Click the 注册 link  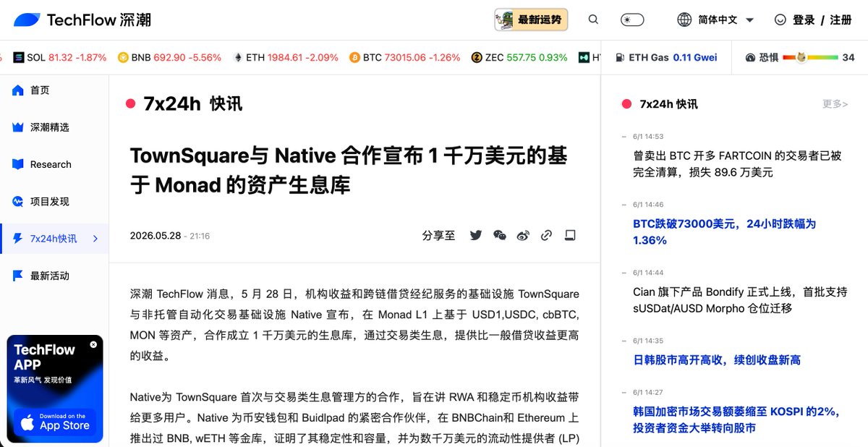(x=841, y=20)
